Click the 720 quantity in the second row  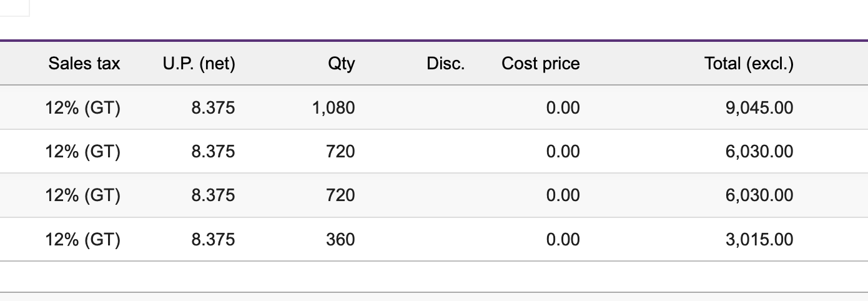pos(341,152)
